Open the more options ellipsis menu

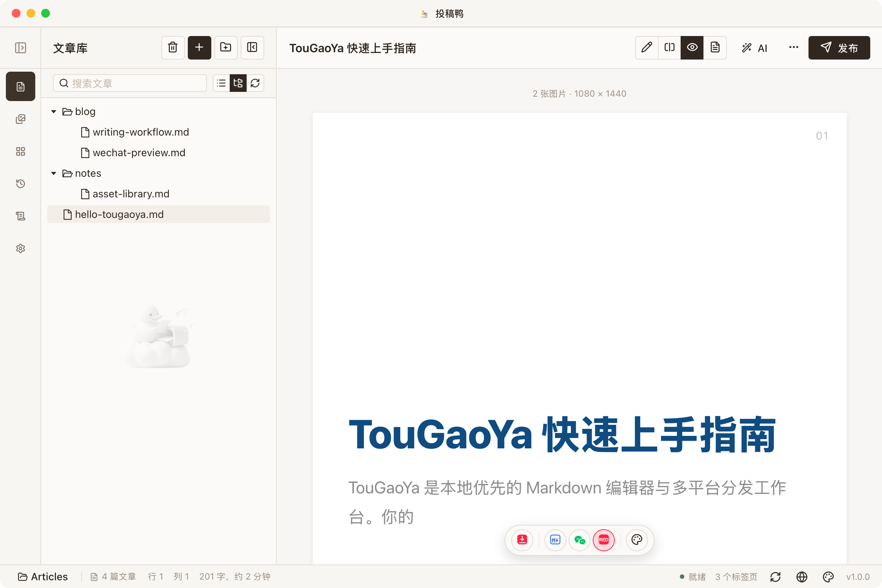pos(793,48)
